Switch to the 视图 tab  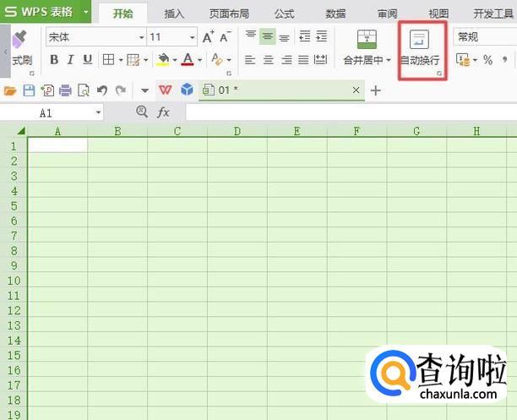tap(438, 14)
